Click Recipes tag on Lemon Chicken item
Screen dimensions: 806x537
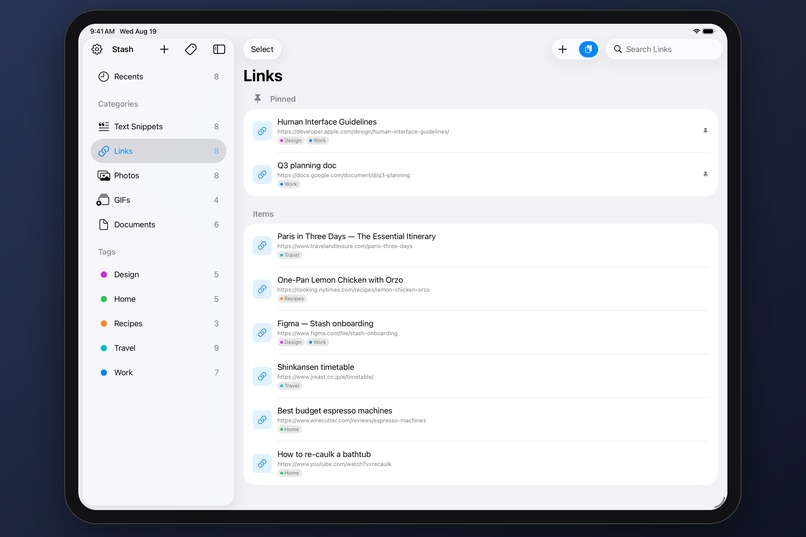292,299
